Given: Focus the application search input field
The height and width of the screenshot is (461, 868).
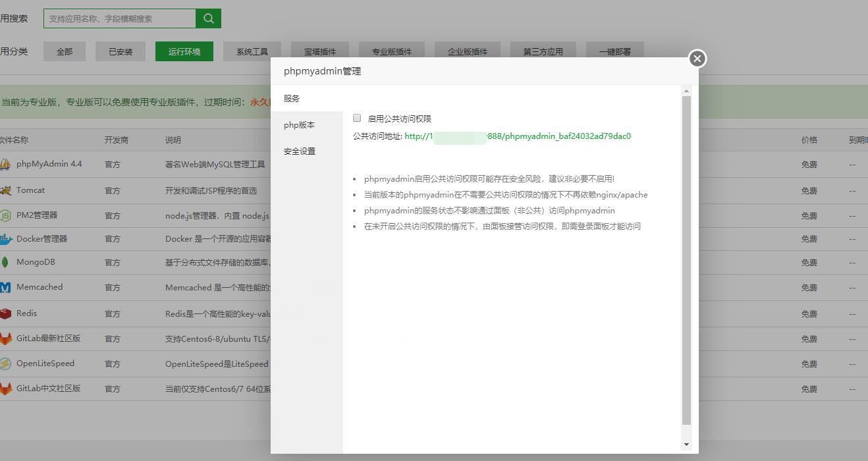Looking at the screenshot, I should click(120, 18).
